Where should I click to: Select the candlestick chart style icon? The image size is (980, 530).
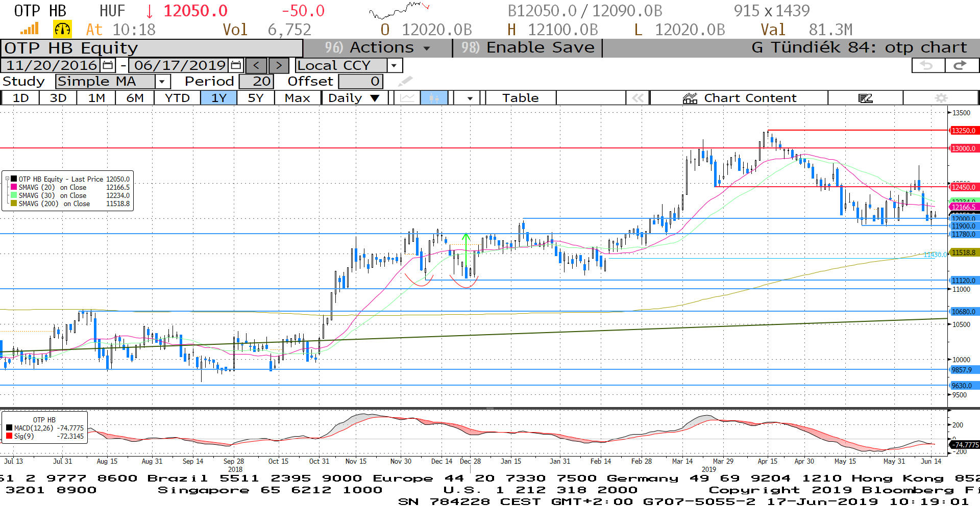[x=434, y=98]
